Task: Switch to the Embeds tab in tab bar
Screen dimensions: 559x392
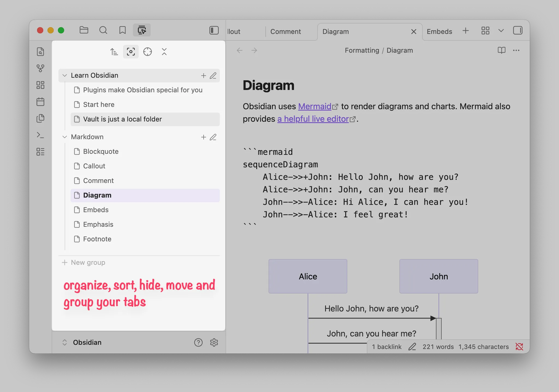Action: [439, 32]
